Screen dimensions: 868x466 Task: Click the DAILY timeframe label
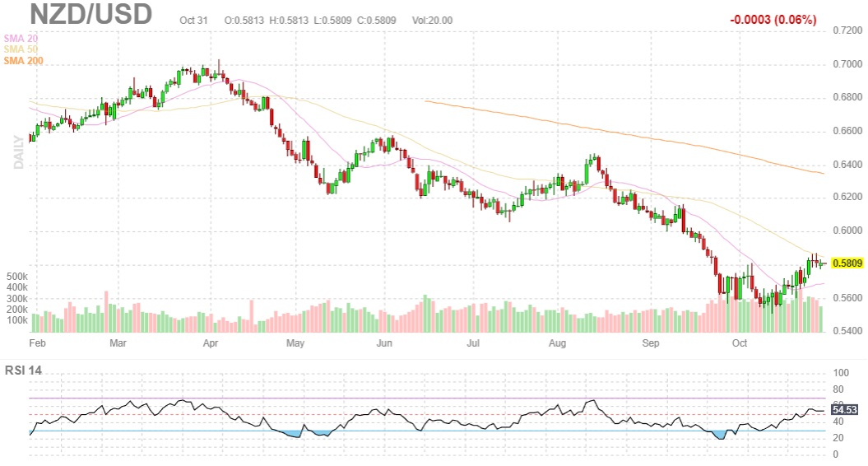(19, 152)
